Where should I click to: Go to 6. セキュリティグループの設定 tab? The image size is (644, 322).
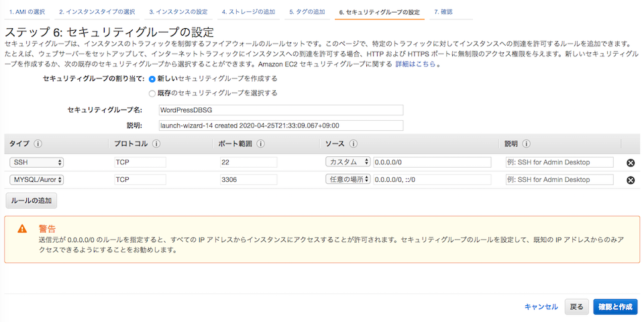point(380,12)
